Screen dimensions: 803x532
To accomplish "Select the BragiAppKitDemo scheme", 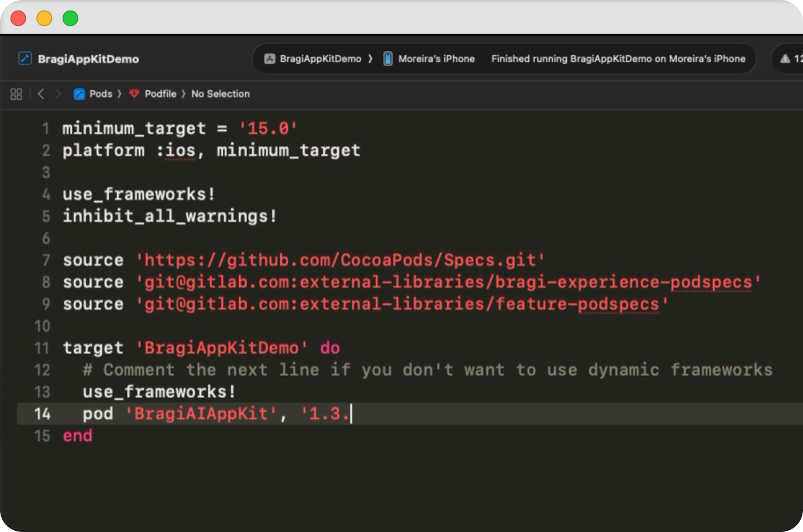I will click(320, 59).
